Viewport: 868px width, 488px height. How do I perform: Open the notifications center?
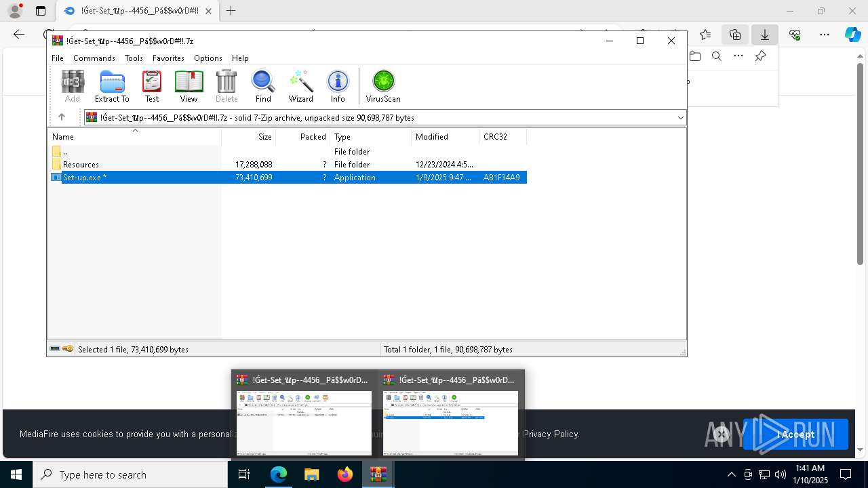point(846,474)
